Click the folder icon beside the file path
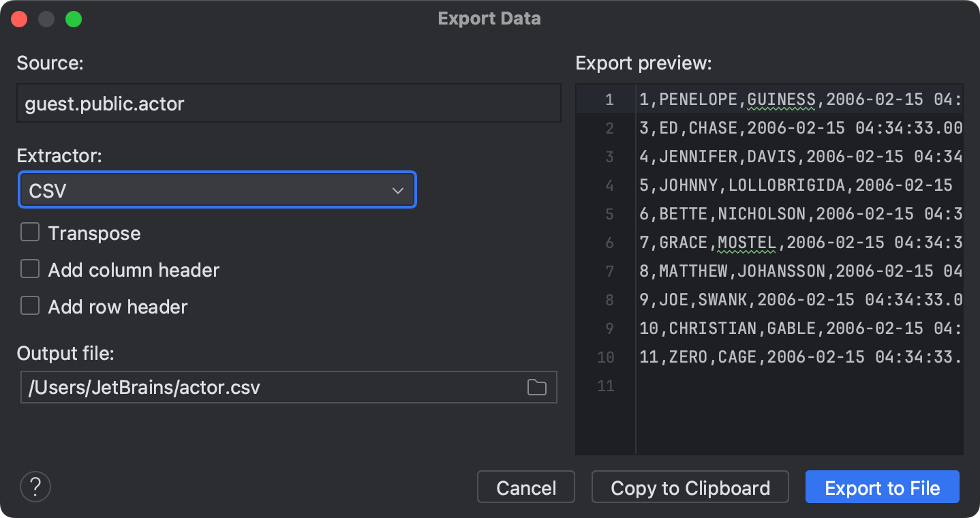This screenshot has height=518, width=980. [x=536, y=386]
